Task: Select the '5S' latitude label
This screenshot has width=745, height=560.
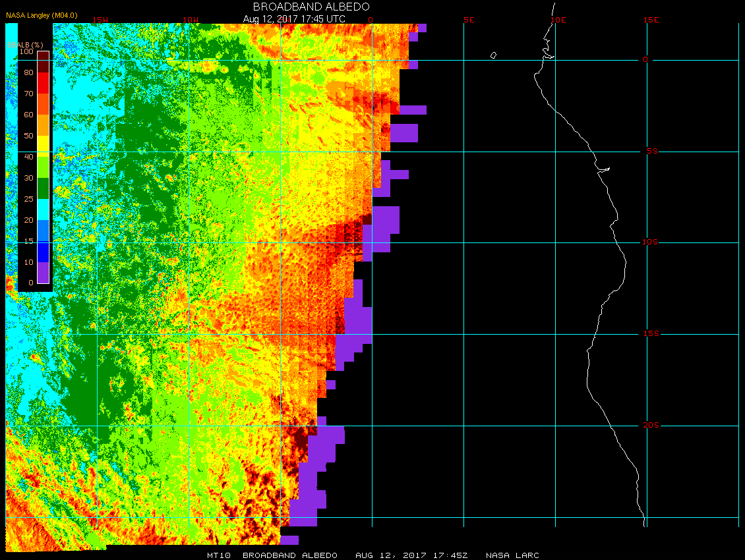Action: (x=652, y=151)
